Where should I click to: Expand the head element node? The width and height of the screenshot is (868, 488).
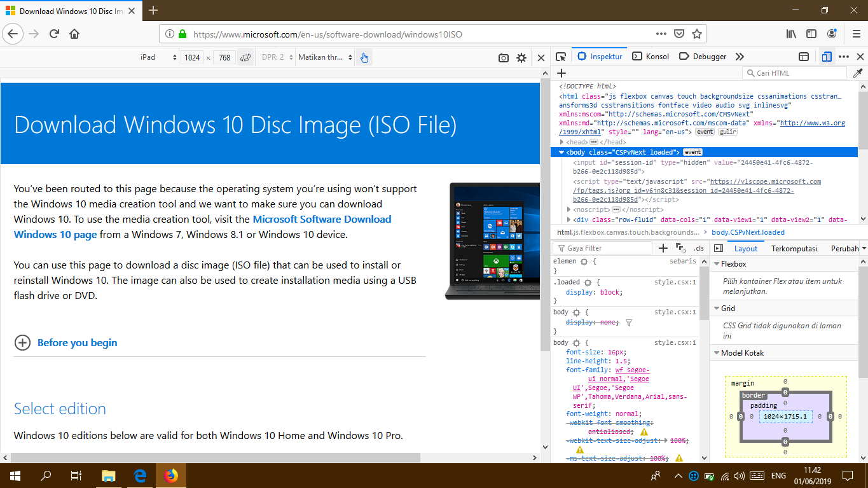[561, 142]
